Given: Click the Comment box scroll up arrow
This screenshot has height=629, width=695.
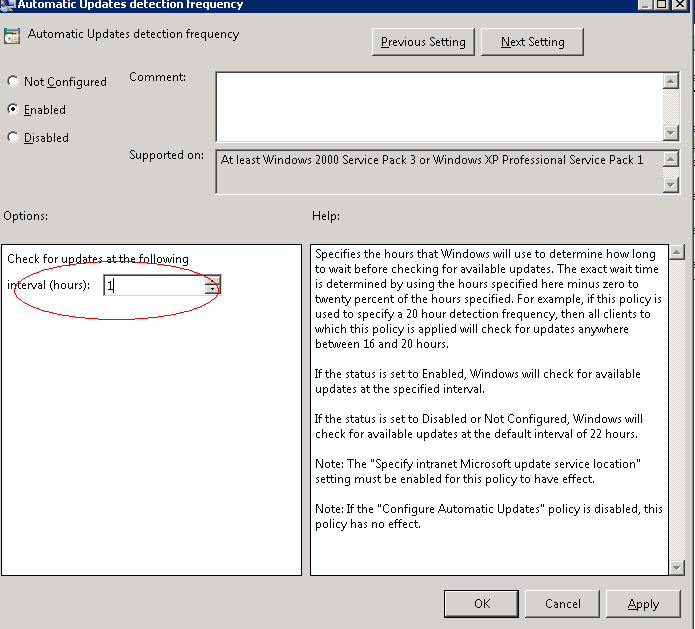Looking at the screenshot, I should point(671,81).
